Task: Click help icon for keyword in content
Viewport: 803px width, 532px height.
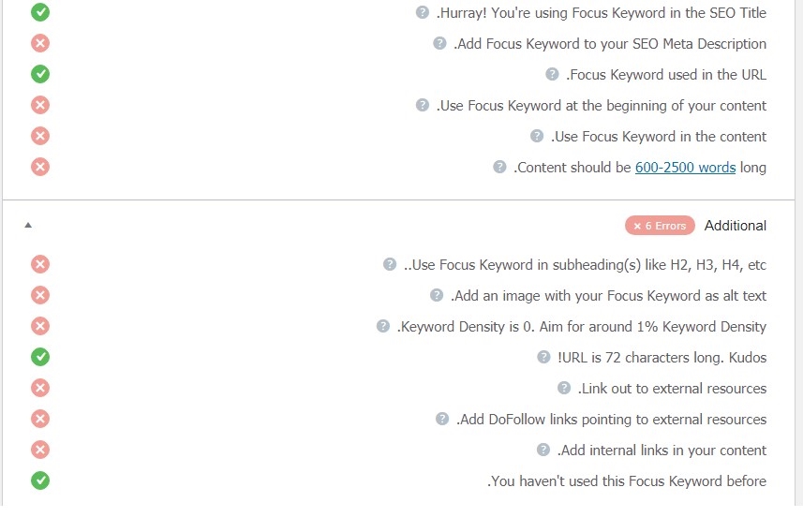Action: point(537,137)
